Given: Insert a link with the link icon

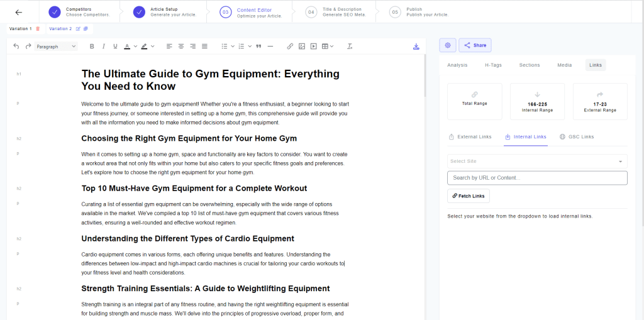Looking at the screenshot, I should click(290, 47).
